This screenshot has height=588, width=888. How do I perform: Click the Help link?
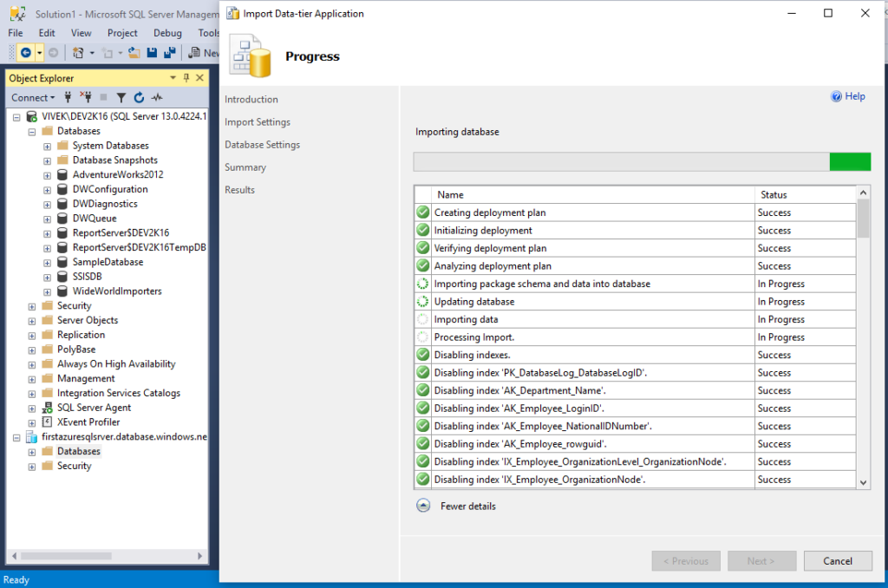(847, 96)
